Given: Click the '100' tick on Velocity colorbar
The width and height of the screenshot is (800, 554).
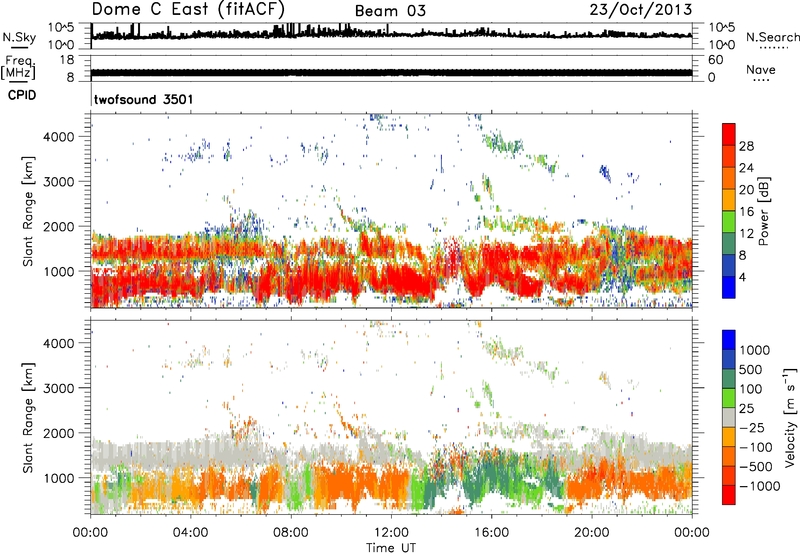Looking at the screenshot, I should pyautogui.click(x=751, y=389).
